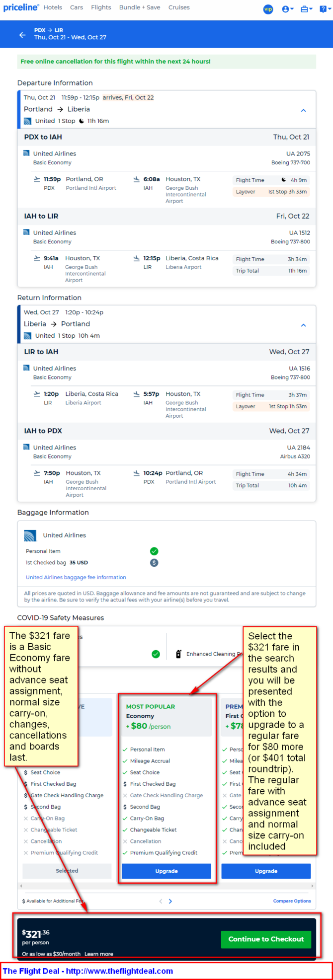Click Upgrade under the Economy fare
This screenshot has width=333, height=980.
(166, 871)
